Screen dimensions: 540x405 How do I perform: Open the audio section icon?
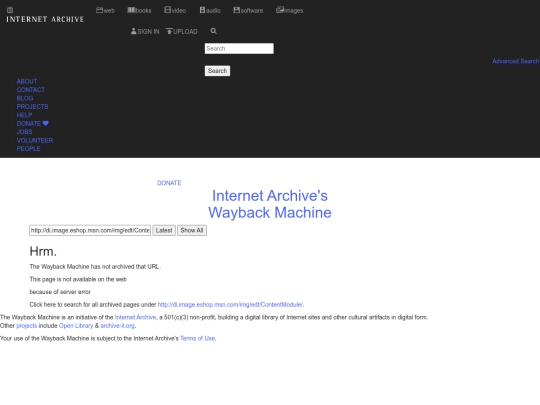pyautogui.click(x=202, y=10)
